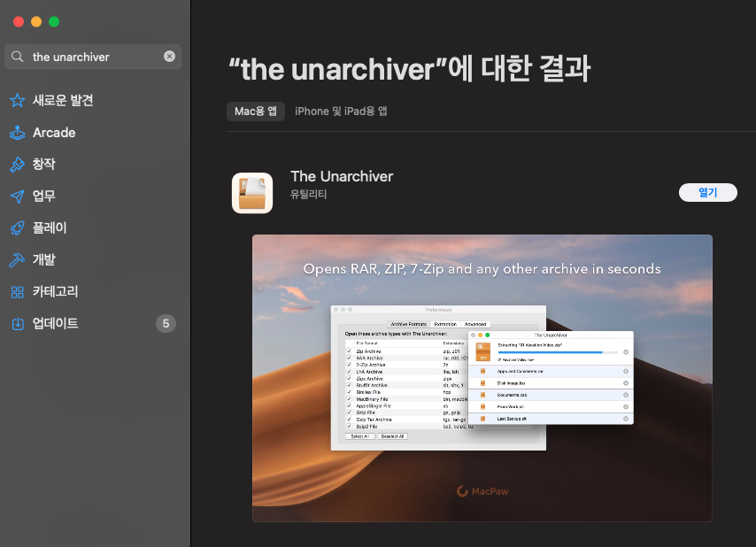Select the 창작 paintbrush icon

[x=18, y=165]
